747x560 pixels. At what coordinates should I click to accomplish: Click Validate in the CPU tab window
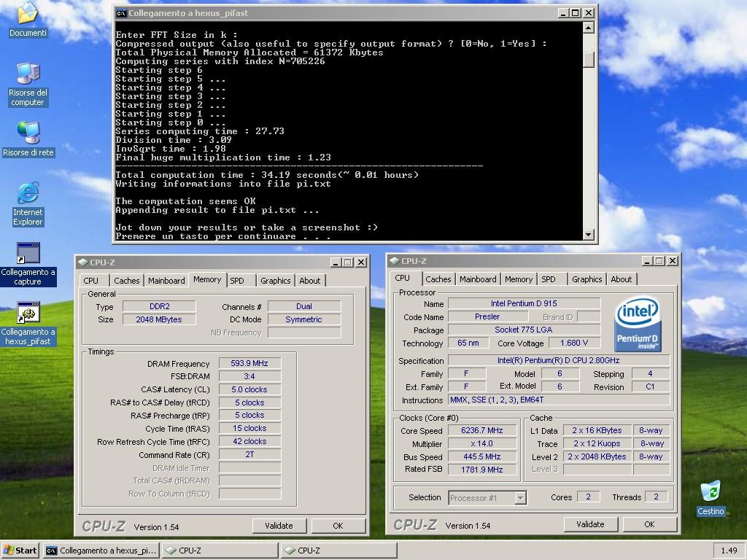[x=591, y=524]
